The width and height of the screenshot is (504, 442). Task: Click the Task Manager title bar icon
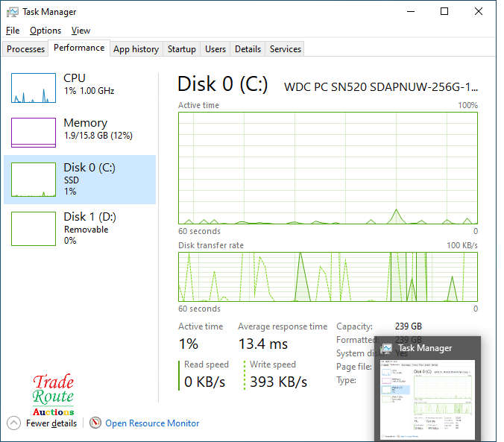13,12
